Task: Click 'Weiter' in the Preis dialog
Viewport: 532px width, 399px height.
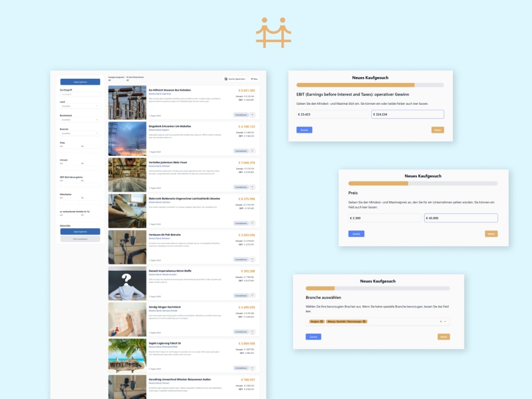Action: pos(491,234)
